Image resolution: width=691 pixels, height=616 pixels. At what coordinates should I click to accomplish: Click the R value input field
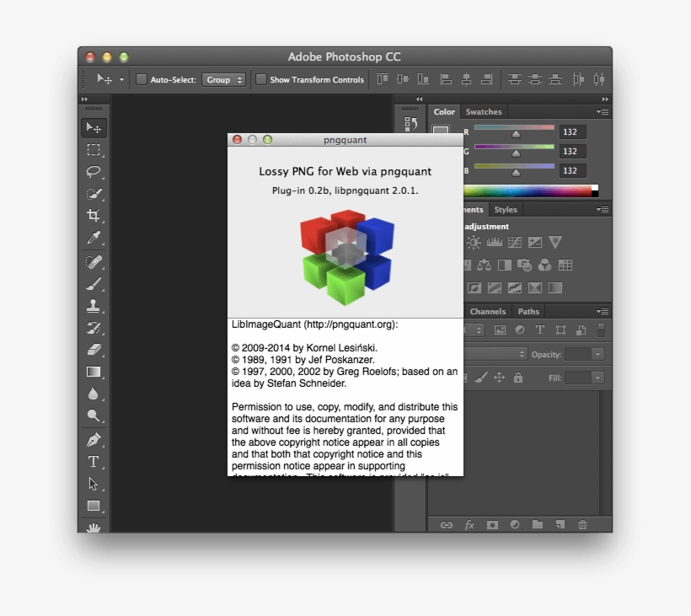pyautogui.click(x=572, y=132)
